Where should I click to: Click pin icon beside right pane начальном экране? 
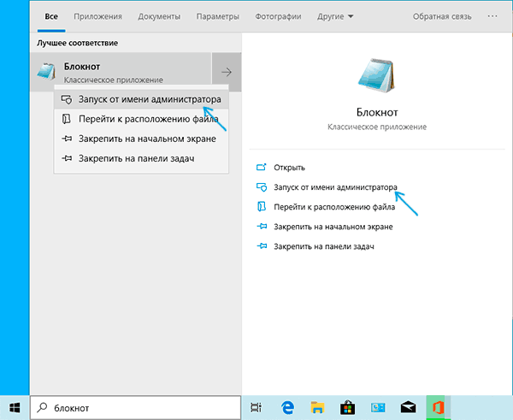[x=262, y=226]
